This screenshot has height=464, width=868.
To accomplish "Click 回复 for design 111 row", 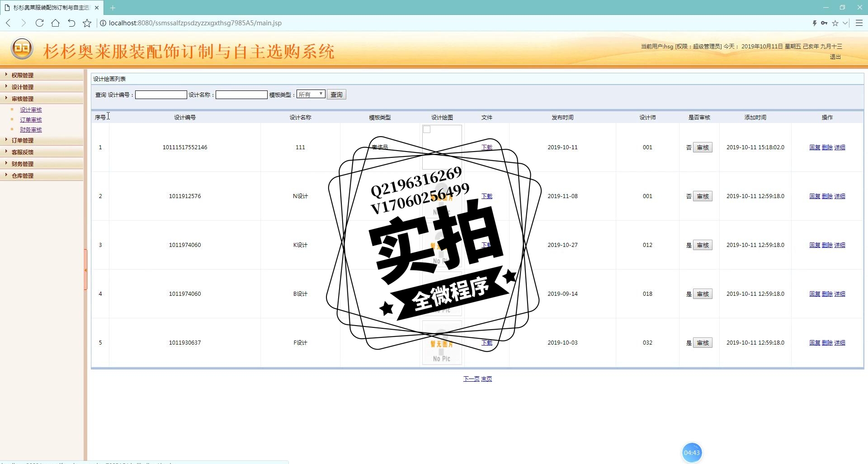I will coord(815,147).
